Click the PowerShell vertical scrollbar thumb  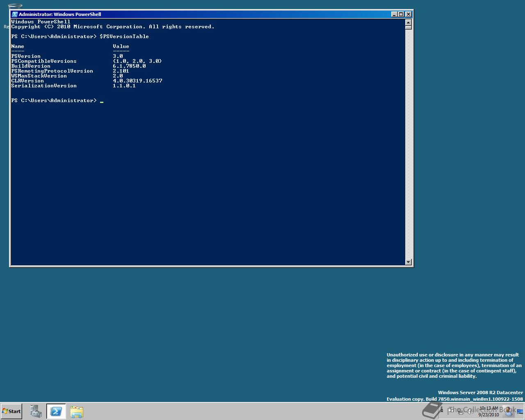pyautogui.click(x=408, y=27)
